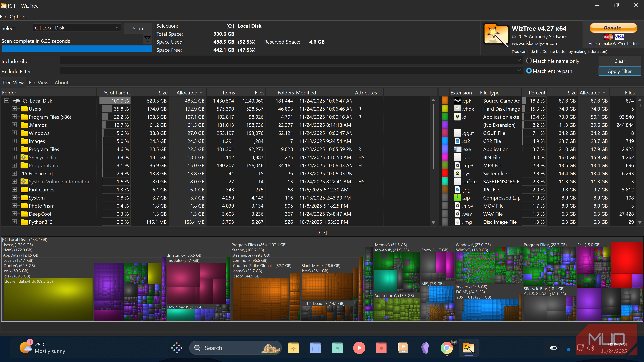Click the WizTree taskbar icon
This screenshot has width=644, height=362.
click(x=469, y=348)
